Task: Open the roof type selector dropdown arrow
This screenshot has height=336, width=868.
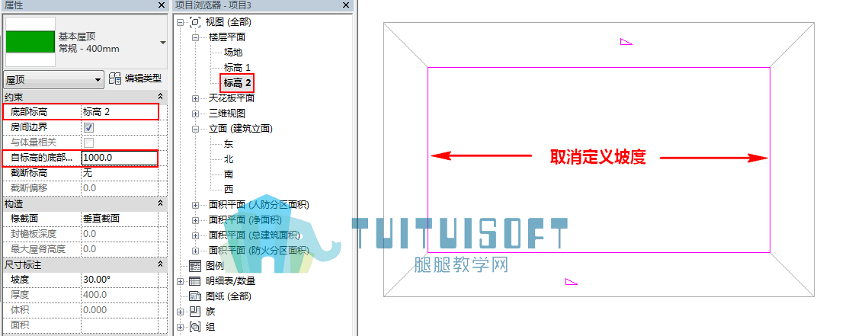Action: [162, 43]
